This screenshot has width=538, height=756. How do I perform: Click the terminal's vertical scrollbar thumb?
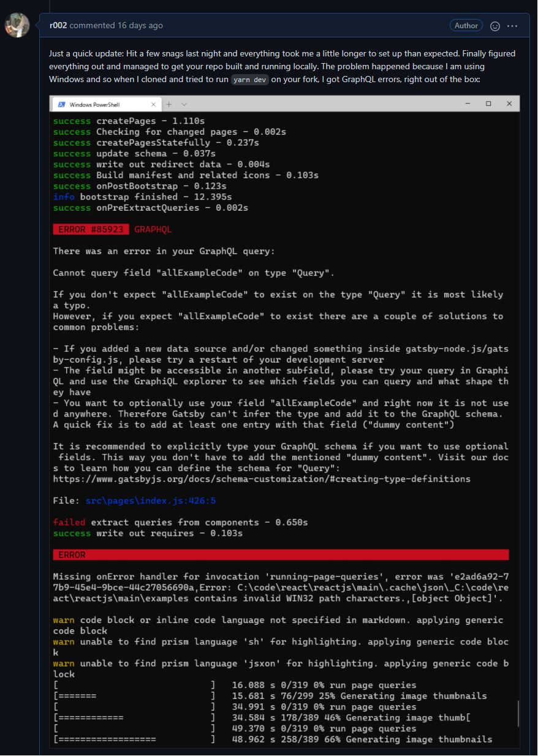517,713
